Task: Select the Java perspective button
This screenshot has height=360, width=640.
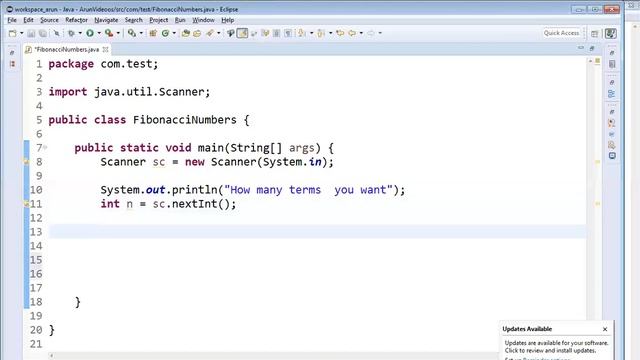Action: 611,33
